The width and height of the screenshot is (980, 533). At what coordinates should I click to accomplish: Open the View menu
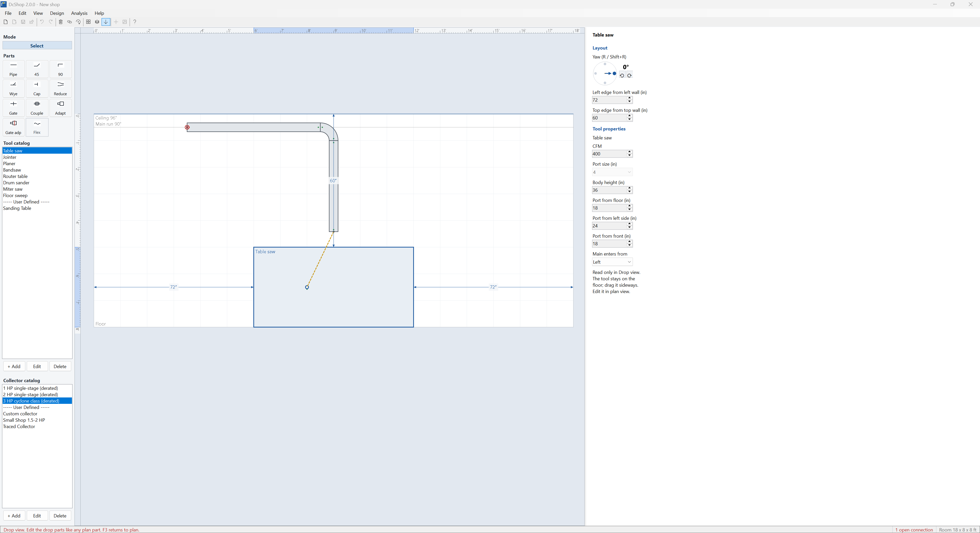point(38,13)
